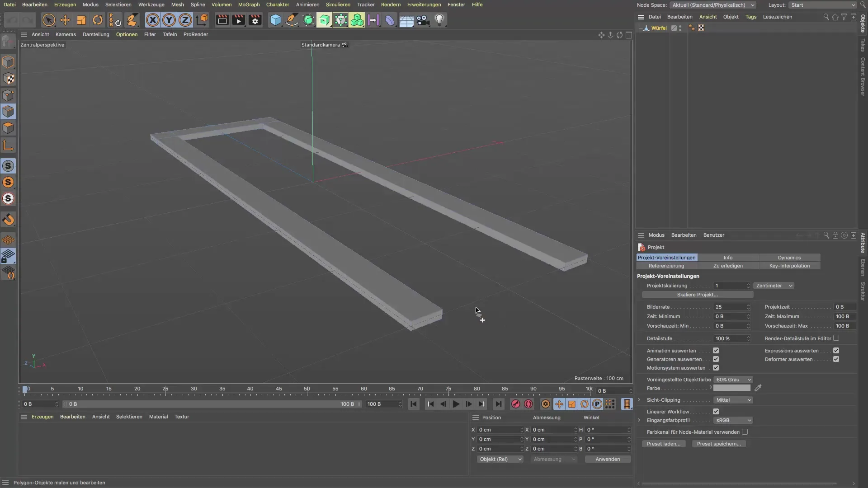
Task: Click the Bilderrate input field
Action: tap(731, 307)
